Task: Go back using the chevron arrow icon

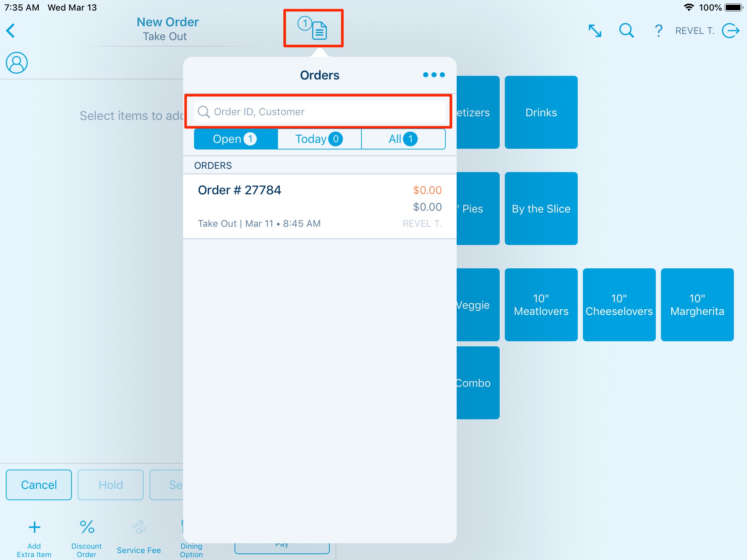Action: 11,31
